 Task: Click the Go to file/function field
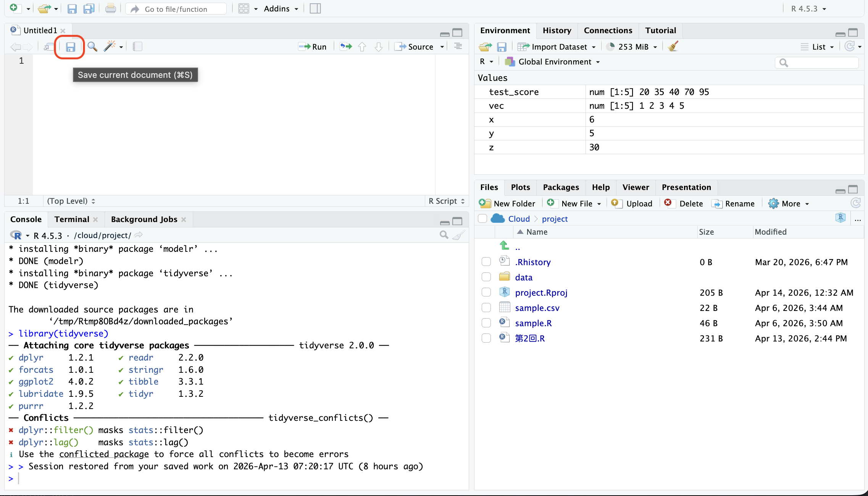click(176, 9)
